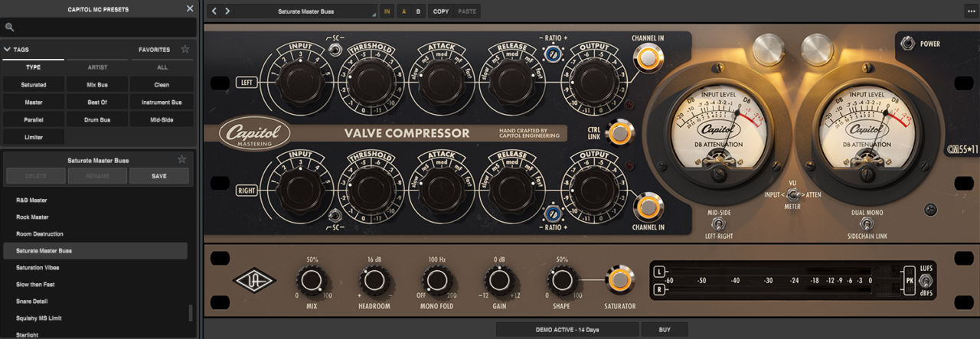980x339 pixels.
Task: Select the Drum Bus tag
Action: point(97,119)
